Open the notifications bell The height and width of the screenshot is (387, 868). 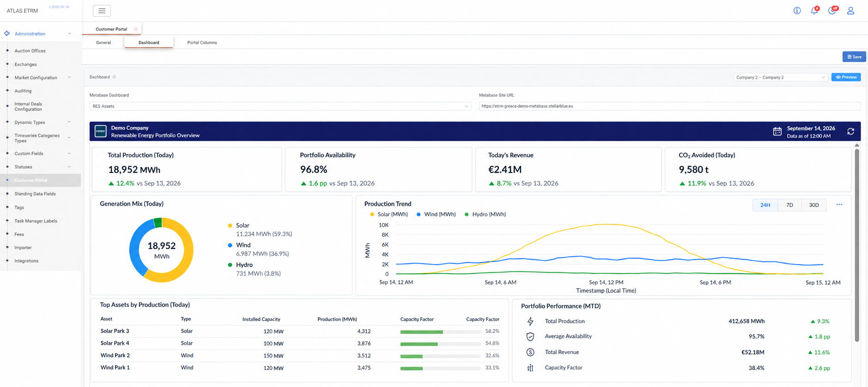[814, 11]
